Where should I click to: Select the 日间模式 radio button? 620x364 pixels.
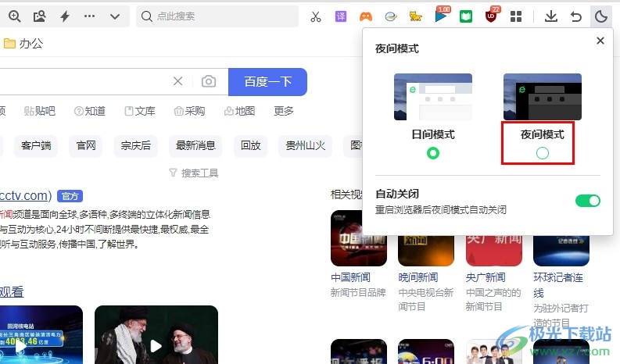click(x=433, y=153)
